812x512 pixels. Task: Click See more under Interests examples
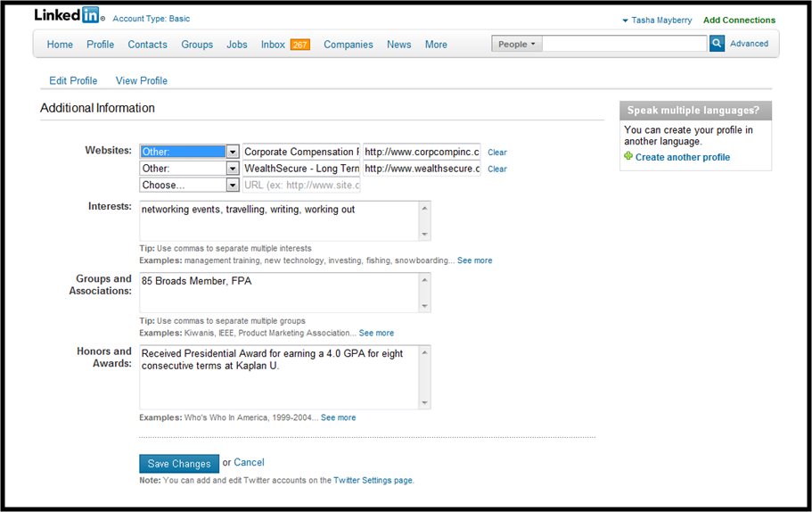click(475, 260)
